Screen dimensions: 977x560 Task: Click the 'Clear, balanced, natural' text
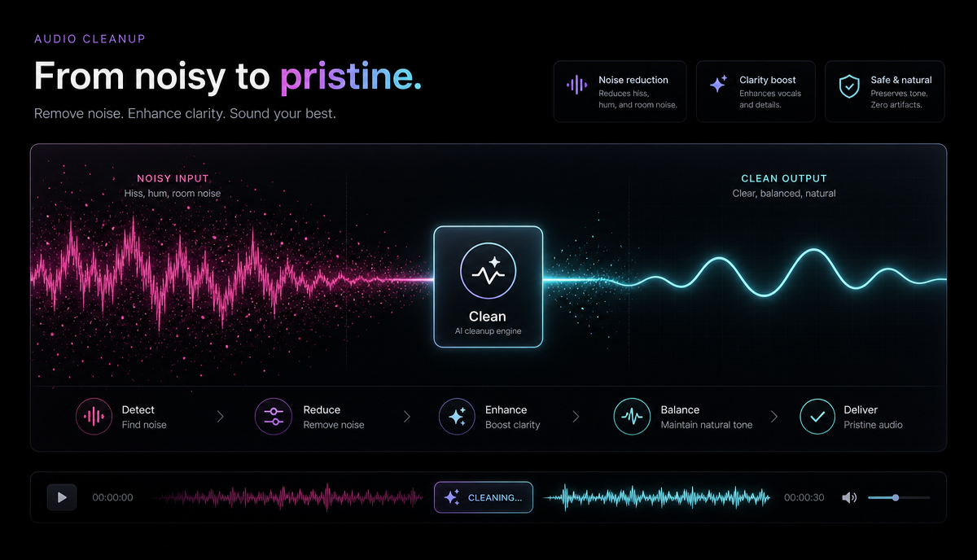pos(784,194)
